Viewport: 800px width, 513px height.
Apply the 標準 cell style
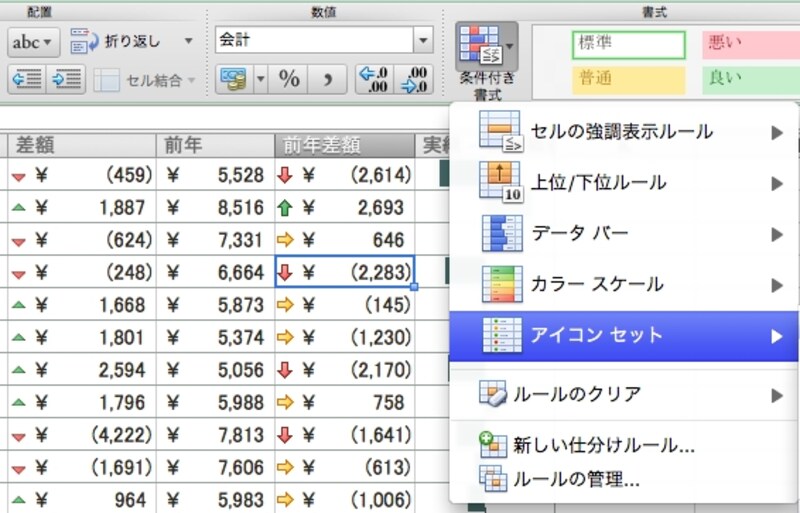[x=629, y=44]
